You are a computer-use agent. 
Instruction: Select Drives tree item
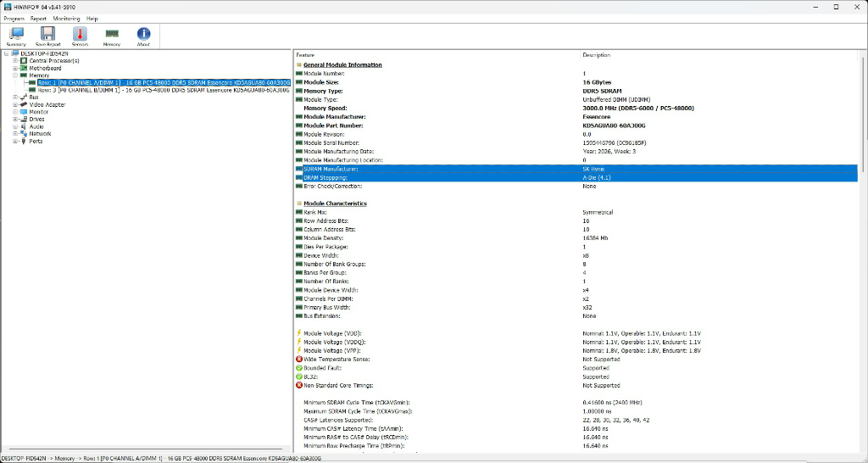click(37, 119)
